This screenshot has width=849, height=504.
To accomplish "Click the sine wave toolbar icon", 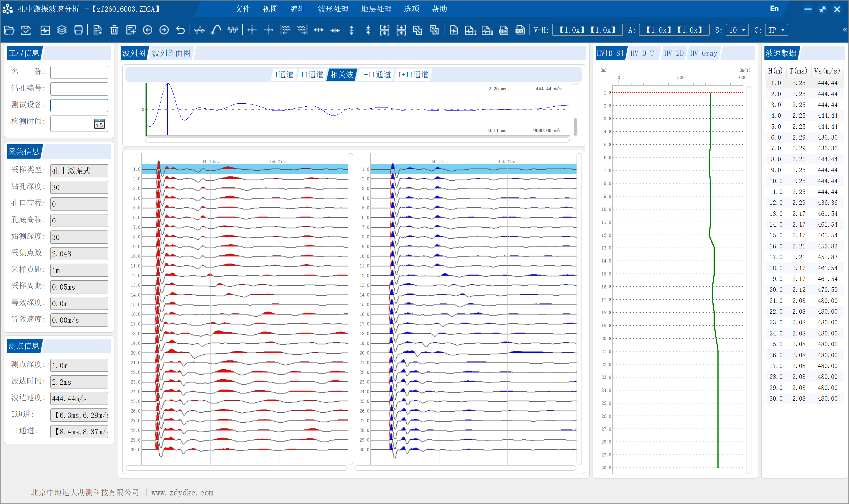I will click(x=233, y=30).
